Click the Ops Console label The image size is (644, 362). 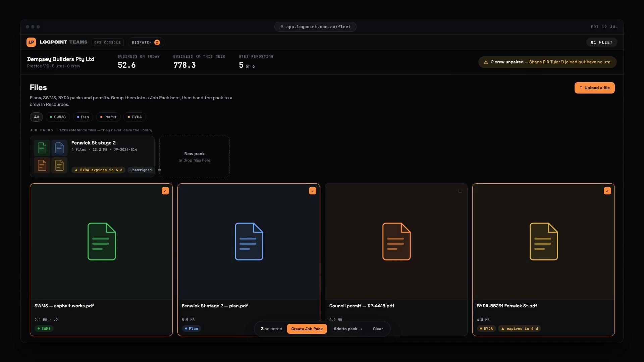pyautogui.click(x=107, y=42)
